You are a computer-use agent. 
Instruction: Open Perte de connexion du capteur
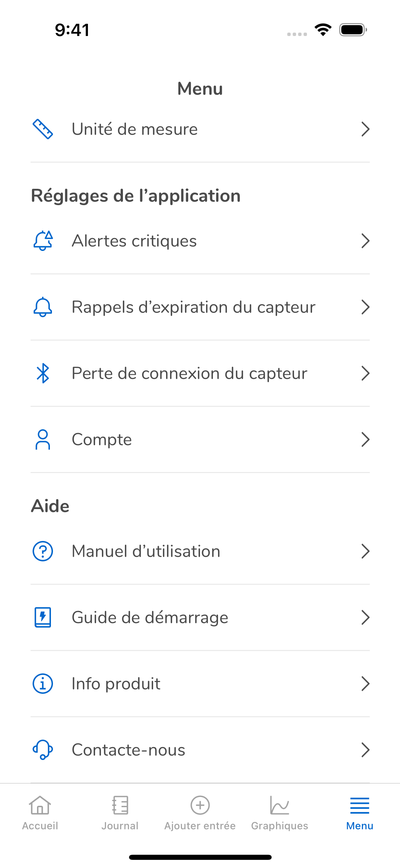[x=200, y=373]
